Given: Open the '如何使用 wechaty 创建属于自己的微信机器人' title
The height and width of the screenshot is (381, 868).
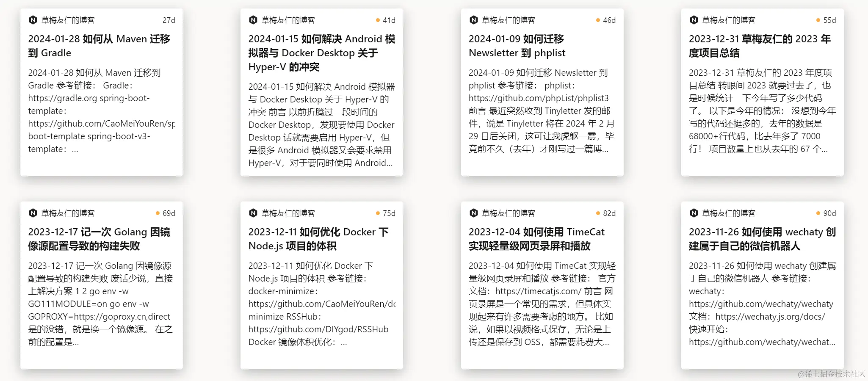Looking at the screenshot, I should pyautogui.click(x=762, y=239).
